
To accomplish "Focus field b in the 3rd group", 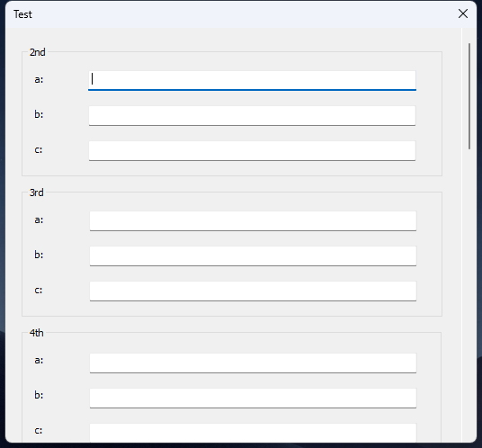I will [x=253, y=255].
